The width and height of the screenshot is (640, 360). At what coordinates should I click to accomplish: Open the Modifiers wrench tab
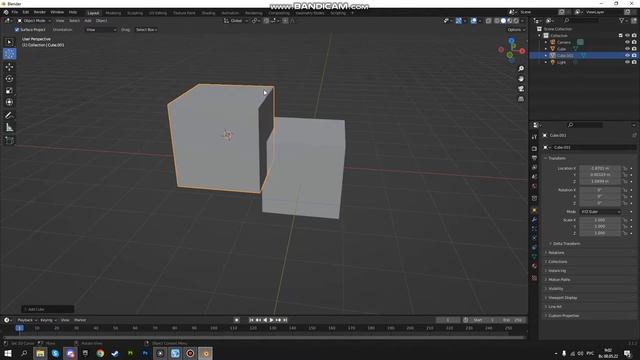(x=534, y=220)
